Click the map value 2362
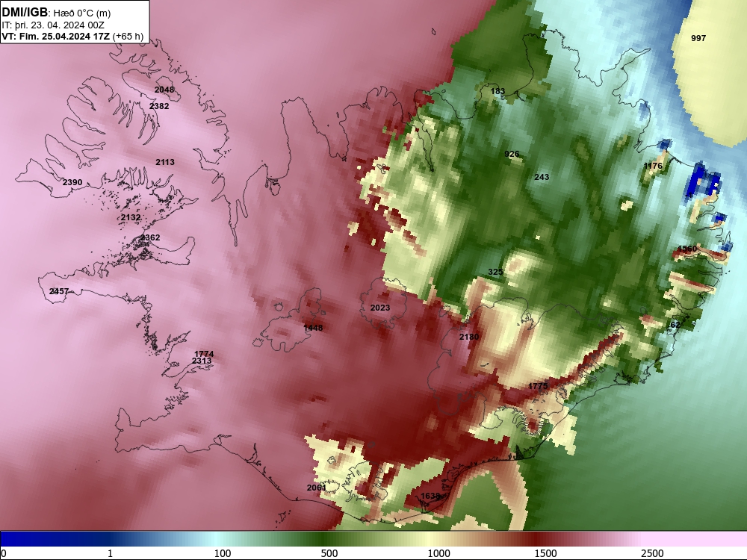747x560 pixels. (x=150, y=237)
